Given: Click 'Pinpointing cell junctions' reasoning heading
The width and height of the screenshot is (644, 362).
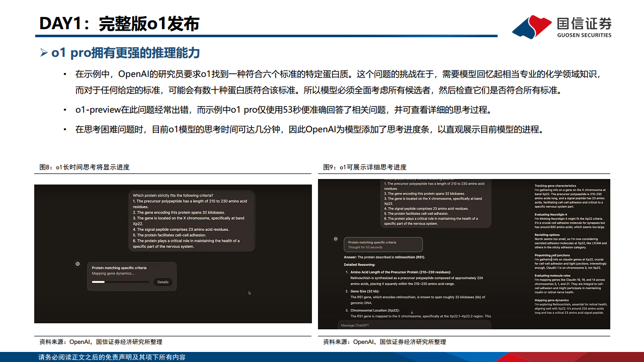Looking at the screenshot, I should (552, 255).
